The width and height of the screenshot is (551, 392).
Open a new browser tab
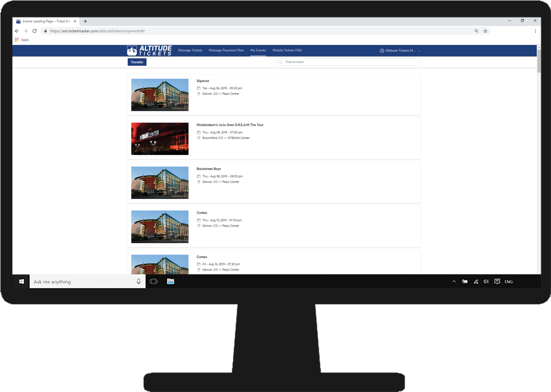(85, 21)
